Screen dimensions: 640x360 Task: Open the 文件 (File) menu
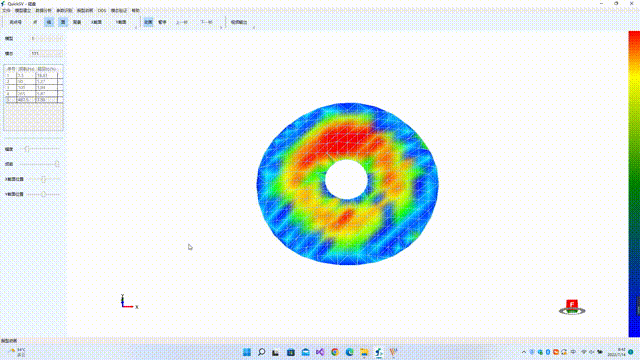click(x=7, y=10)
